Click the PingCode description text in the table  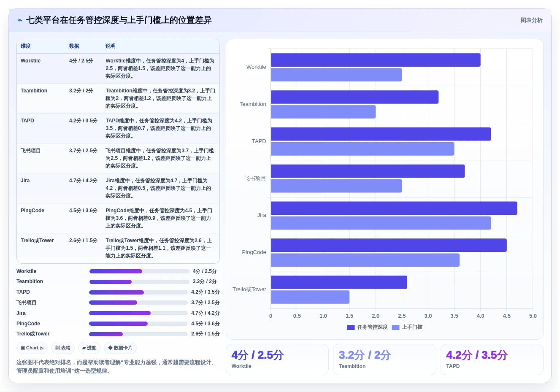click(159, 218)
